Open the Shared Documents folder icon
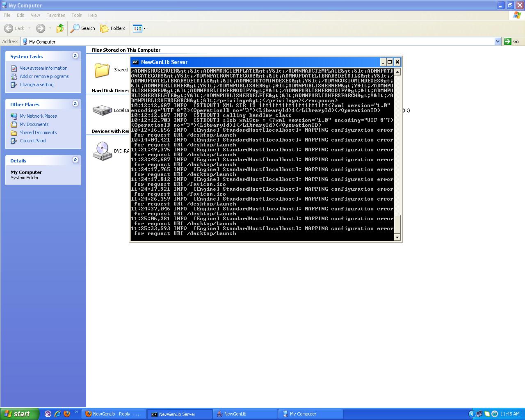Screen dimensions: 525x420 (x=102, y=70)
